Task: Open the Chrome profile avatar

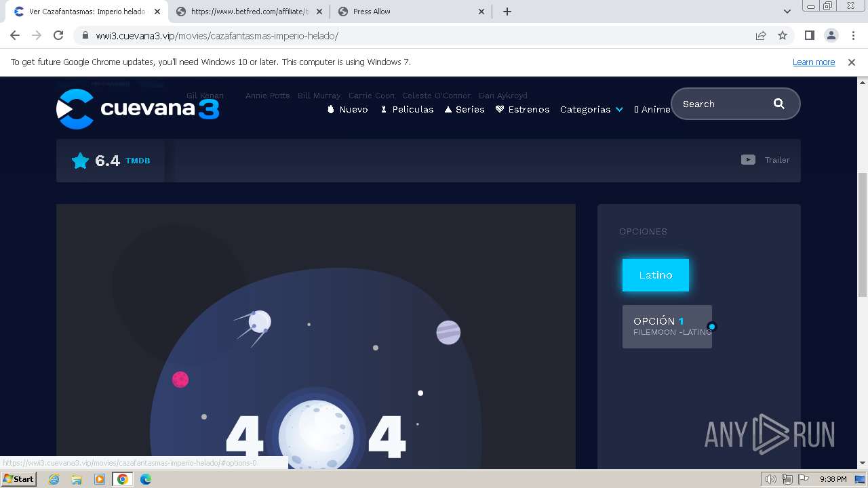Action: 831,35
